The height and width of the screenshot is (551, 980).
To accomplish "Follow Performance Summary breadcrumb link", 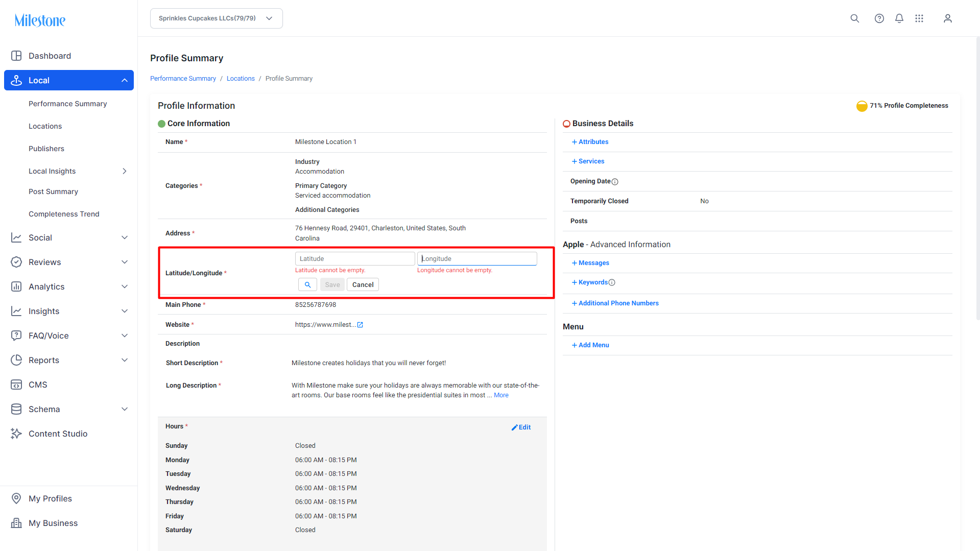I will point(183,79).
